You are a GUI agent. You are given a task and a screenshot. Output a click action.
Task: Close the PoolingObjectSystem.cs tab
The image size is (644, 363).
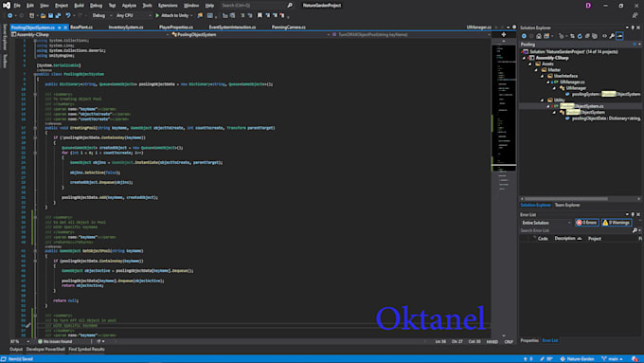pos(65,27)
